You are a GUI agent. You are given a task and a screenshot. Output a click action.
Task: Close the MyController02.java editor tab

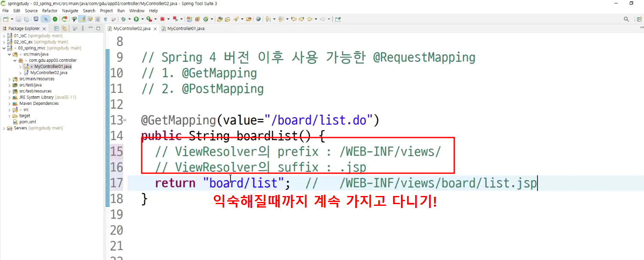coord(155,29)
